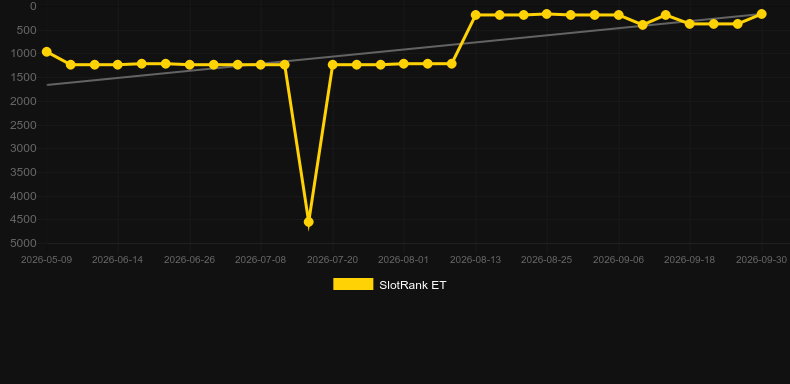Click the data point above 2026-06-14

point(118,65)
